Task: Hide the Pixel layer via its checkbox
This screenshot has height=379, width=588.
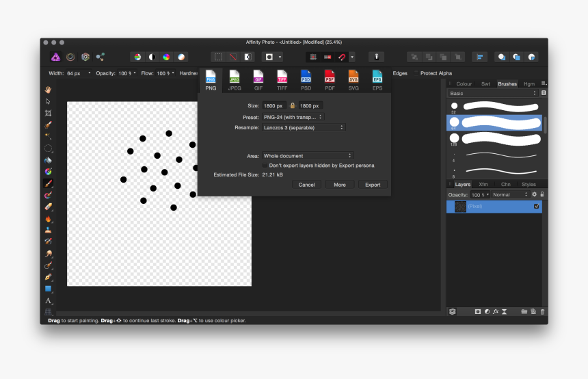Action: [536, 206]
